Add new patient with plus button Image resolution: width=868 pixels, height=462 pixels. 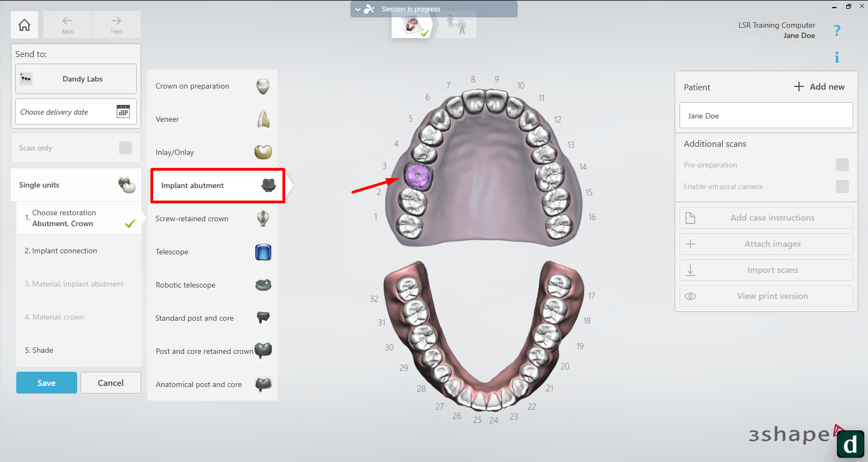click(819, 87)
